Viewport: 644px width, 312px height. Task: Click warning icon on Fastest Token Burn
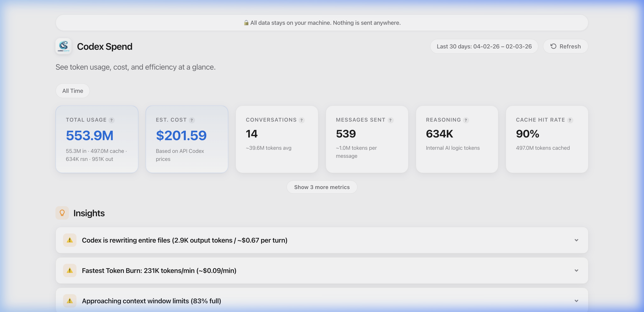(70, 270)
